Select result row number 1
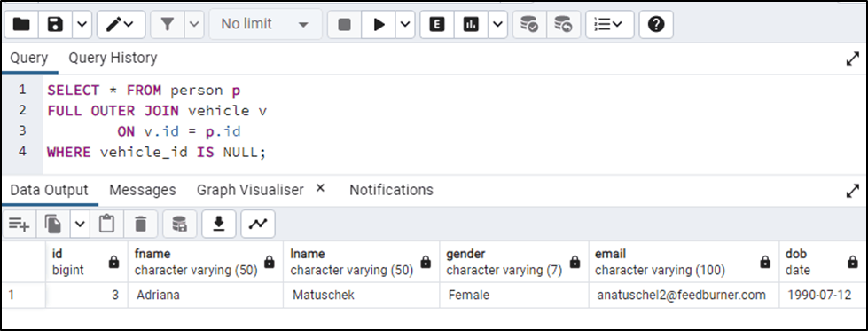The height and width of the screenshot is (331, 868). pos(23,295)
